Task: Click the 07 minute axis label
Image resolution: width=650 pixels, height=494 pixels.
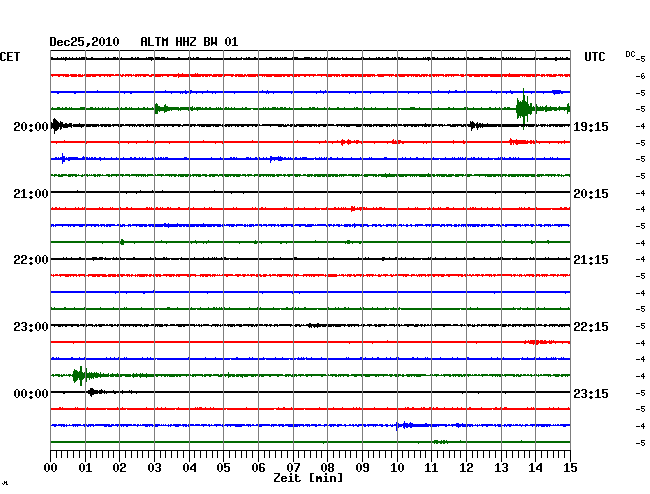Action: point(293,468)
